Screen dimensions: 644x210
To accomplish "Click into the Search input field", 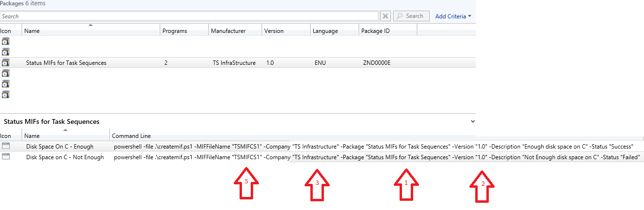I will [x=189, y=16].
